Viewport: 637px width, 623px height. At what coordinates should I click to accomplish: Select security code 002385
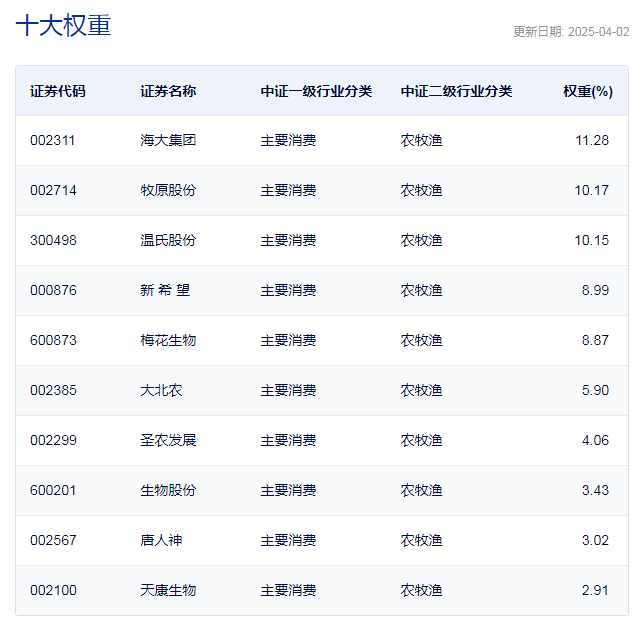point(53,390)
